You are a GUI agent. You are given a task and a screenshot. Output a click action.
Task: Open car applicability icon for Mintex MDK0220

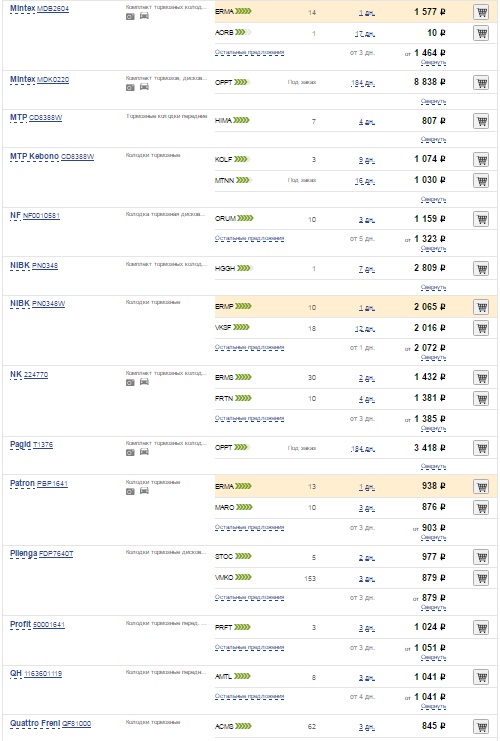(144, 87)
